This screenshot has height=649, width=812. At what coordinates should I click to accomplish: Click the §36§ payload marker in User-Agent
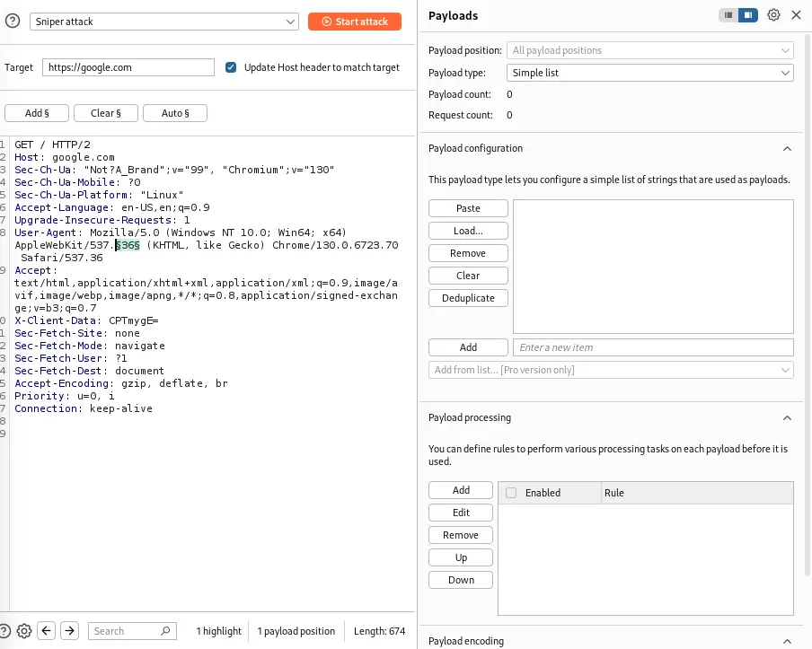click(128, 245)
